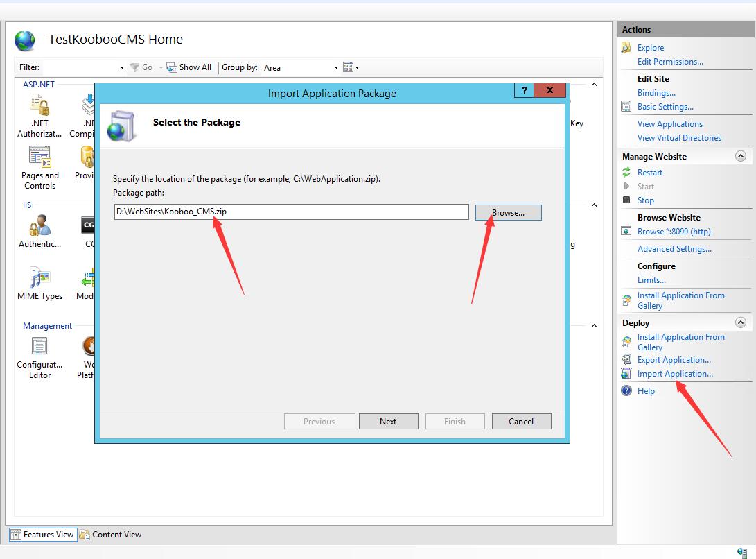Collapse the Management group

pyautogui.click(x=594, y=326)
